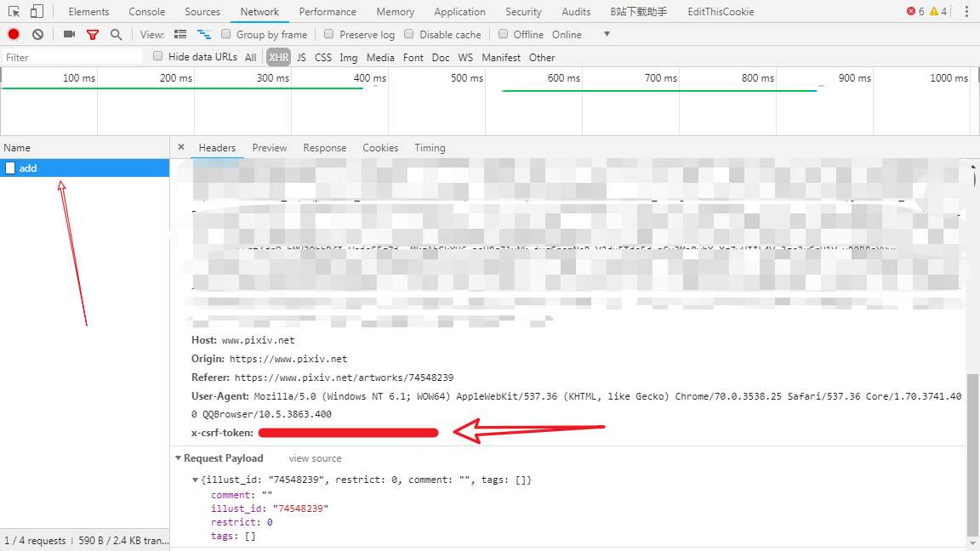Click the red error count badge
This screenshot has height=551, width=980.
click(915, 11)
